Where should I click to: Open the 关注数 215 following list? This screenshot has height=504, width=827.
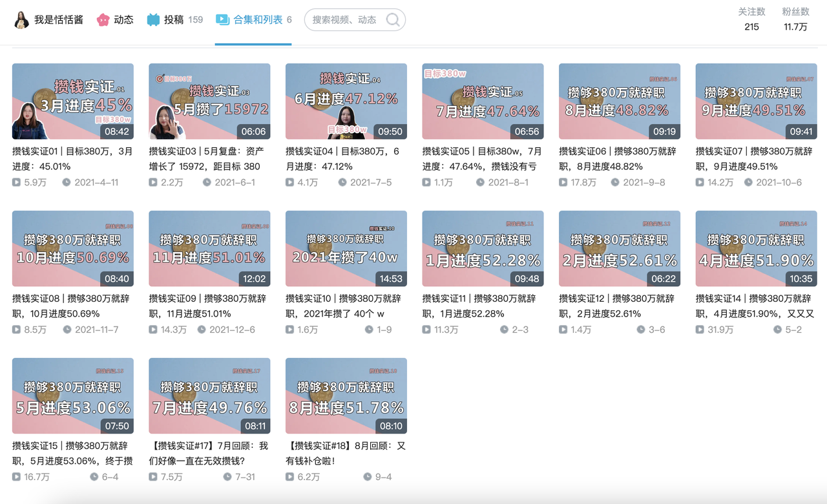751,19
